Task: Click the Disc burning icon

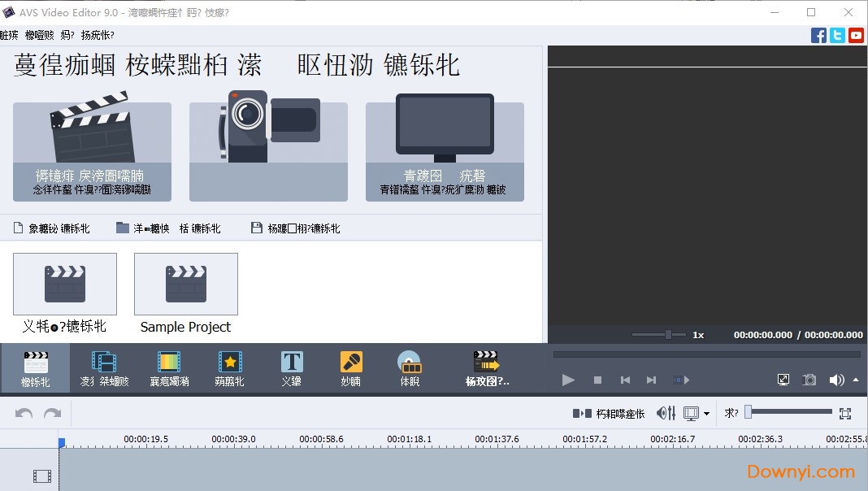Action: (410, 367)
